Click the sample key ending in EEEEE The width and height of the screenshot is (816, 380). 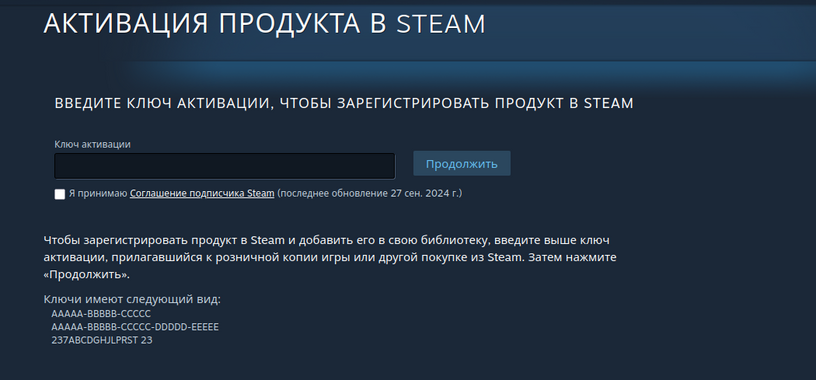click(x=135, y=327)
